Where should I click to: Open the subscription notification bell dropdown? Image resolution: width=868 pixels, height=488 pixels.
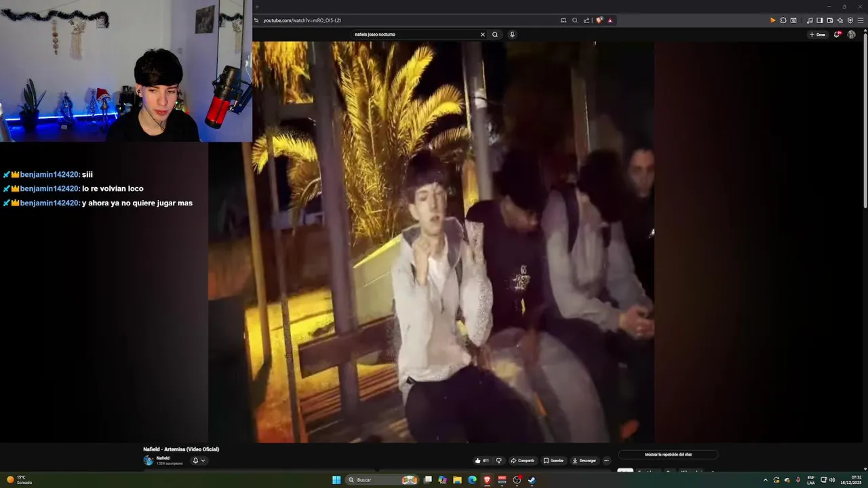(x=198, y=460)
